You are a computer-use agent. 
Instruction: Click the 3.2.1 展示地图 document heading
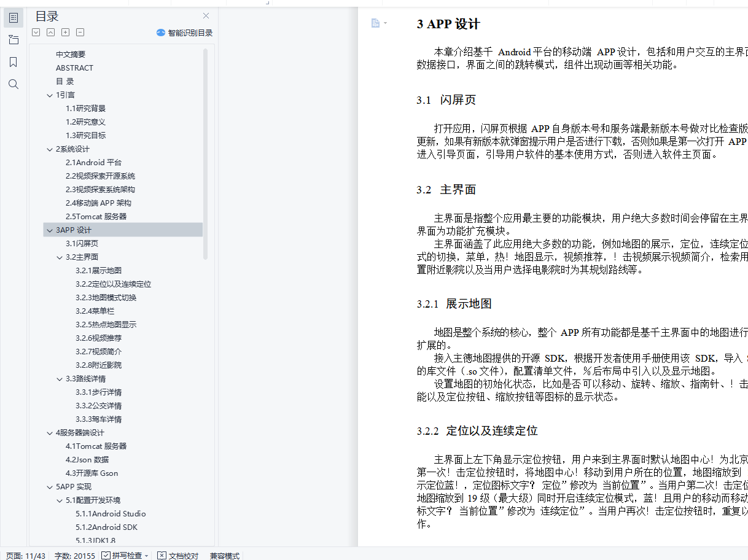tap(454, 304)
